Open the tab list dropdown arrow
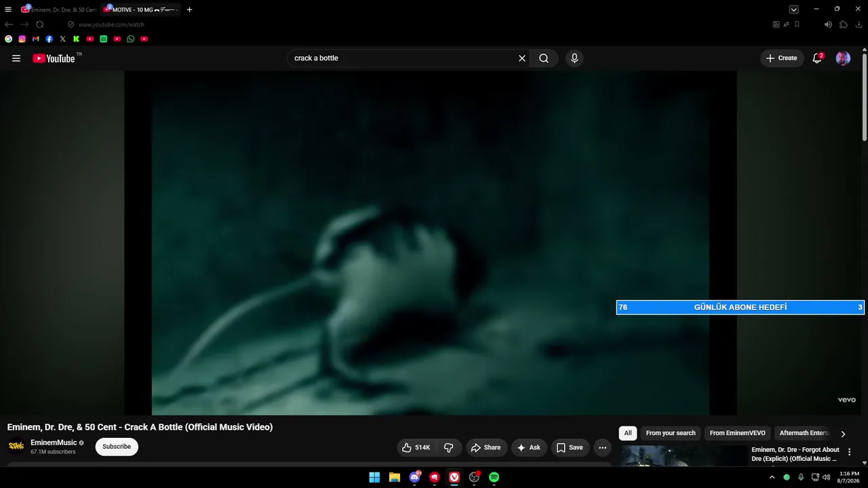The width and height of the screenshot is (868, 488). (x=793, y=9)
